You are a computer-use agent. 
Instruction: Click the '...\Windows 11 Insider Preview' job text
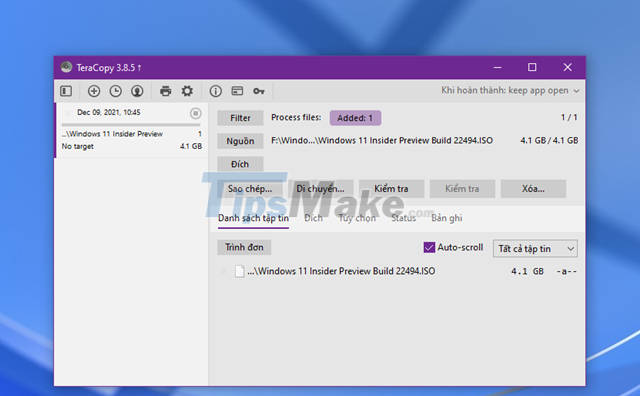tap(112, 134)
